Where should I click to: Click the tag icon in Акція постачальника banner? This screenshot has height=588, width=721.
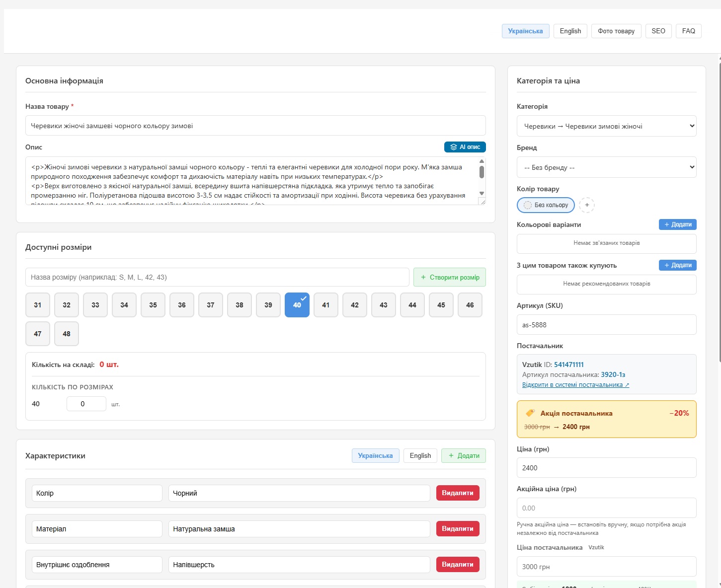click(530, 413)
